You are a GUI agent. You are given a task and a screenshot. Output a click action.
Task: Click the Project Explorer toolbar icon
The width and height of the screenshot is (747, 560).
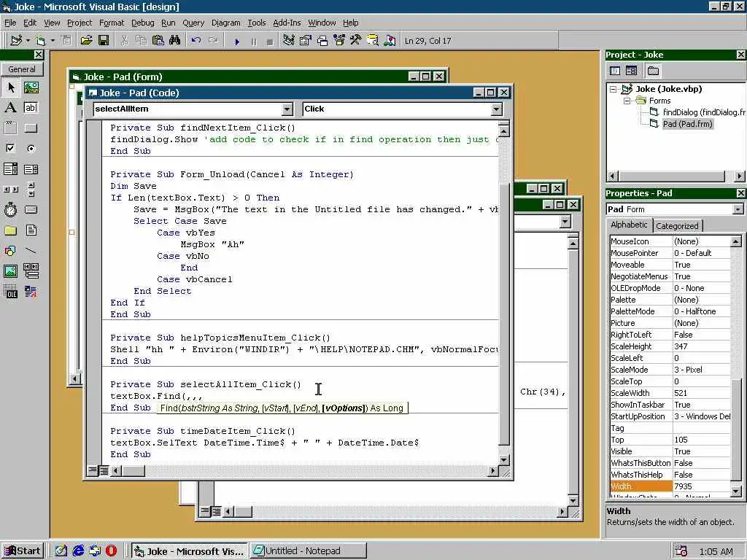(x=288, y=41)
